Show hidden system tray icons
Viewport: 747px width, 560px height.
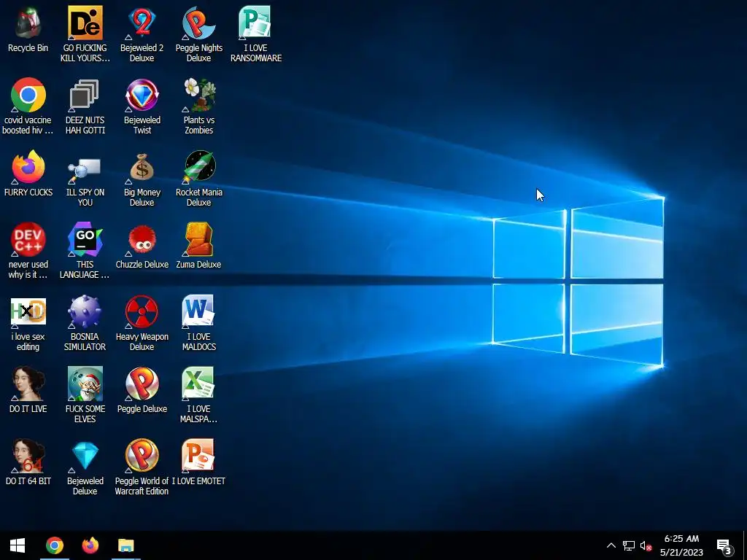coord(611,545)
